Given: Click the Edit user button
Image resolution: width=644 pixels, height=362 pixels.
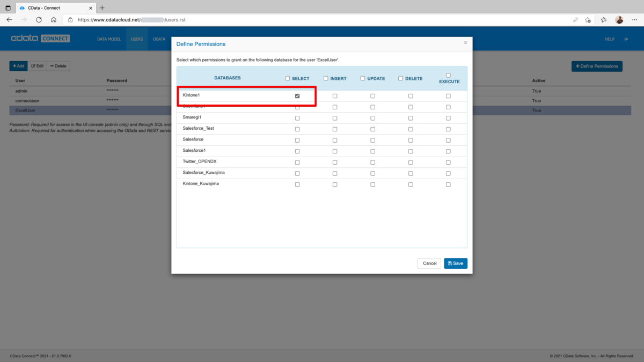Looking at the screenshot, I should [x=37, y=66].
